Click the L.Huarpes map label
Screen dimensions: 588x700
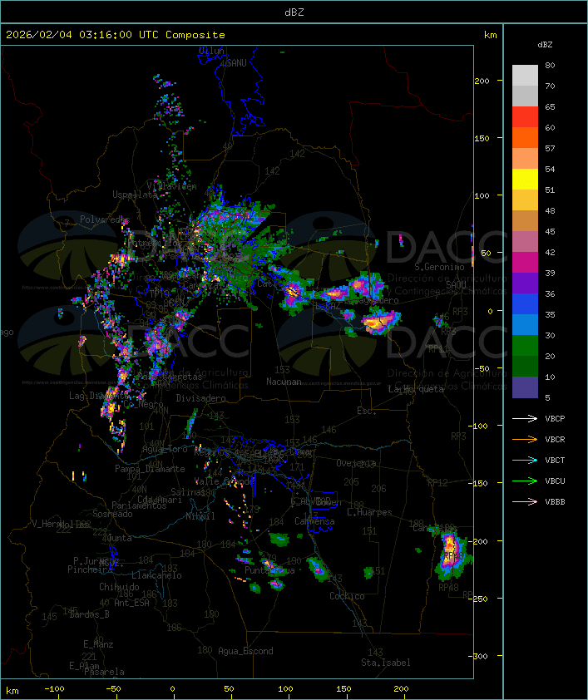point(369,512)
